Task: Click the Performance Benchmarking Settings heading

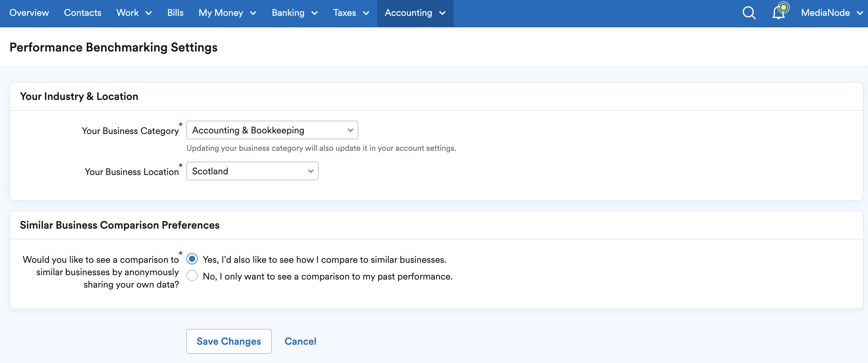Action: (x=114, y=47)
